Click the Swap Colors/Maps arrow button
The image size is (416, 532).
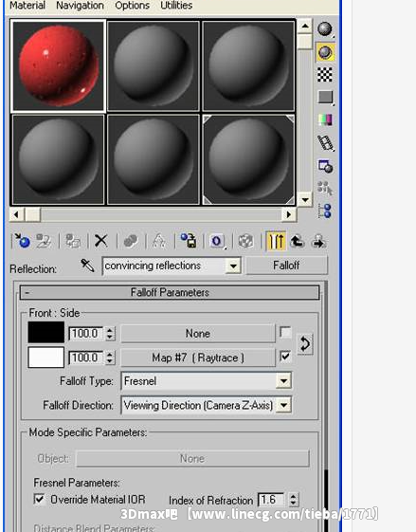point(305,345)
